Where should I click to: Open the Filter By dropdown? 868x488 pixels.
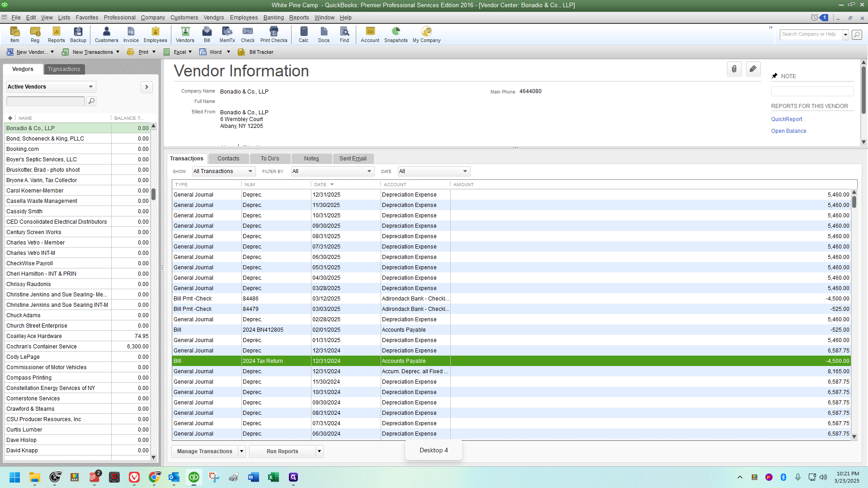(333, 171)
